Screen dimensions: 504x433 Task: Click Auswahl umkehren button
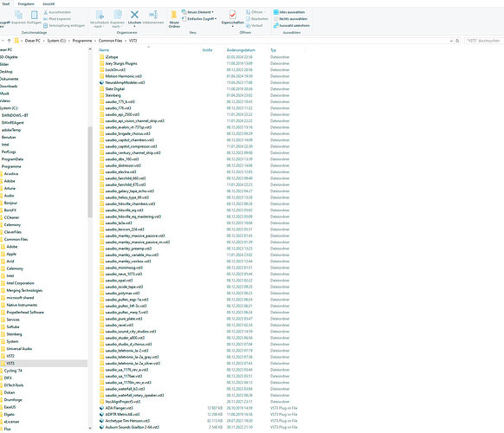tap(291, 26)
